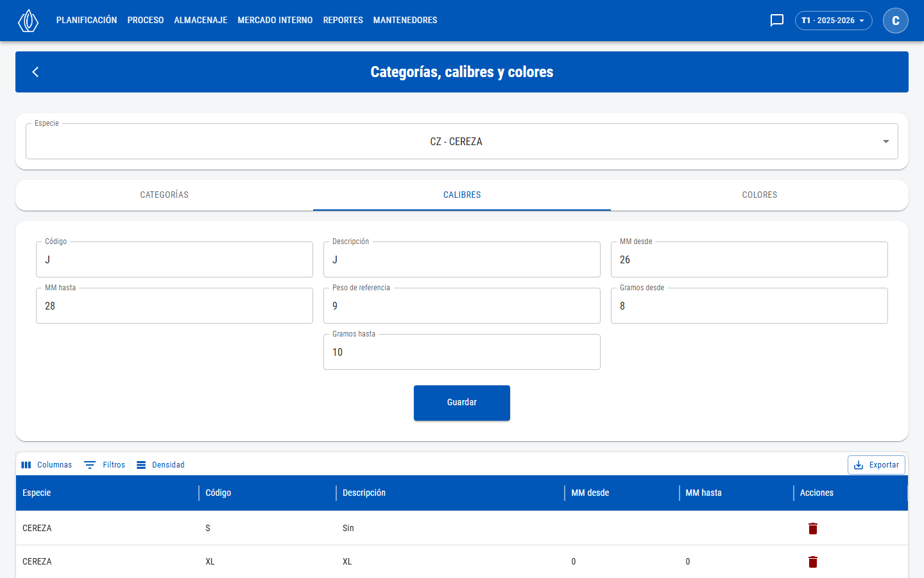Edit the Gramos desde field
The height and width of the screenshot is (578, 924).
click(749, 306)
